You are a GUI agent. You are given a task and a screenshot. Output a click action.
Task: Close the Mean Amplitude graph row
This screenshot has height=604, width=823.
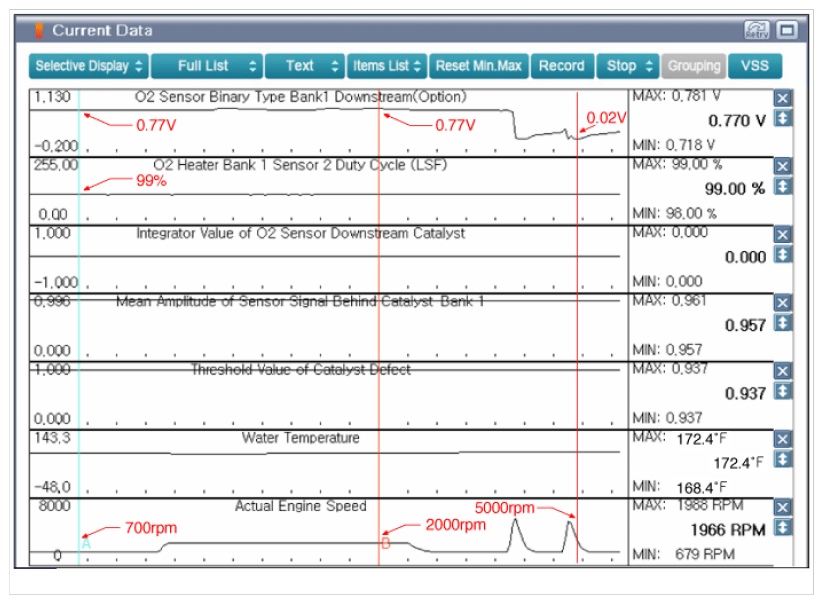pyautogui.click(x=783, y=302)
